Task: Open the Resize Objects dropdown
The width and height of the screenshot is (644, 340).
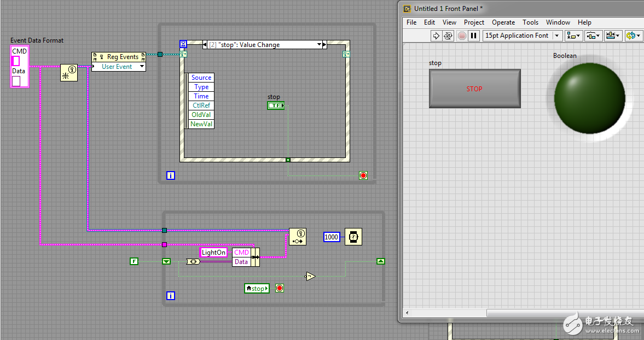Action: pos(613,36)
